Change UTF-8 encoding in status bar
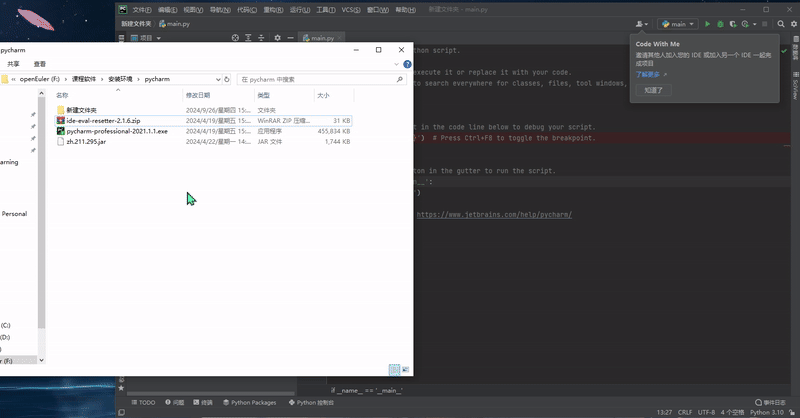Screen dimensions: 800x418 [706, 412]
